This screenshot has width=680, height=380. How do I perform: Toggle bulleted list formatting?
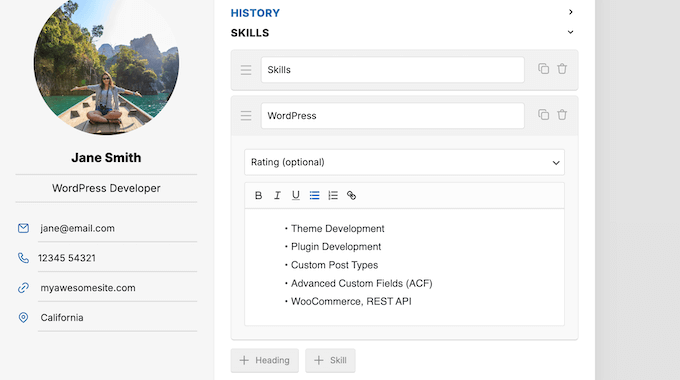point(314,196)
